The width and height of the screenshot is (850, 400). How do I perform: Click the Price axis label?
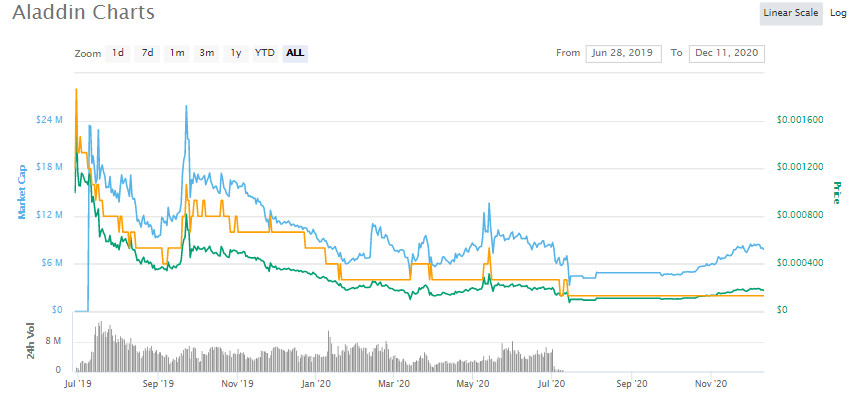pyautogui.click(x=835, y=192)
